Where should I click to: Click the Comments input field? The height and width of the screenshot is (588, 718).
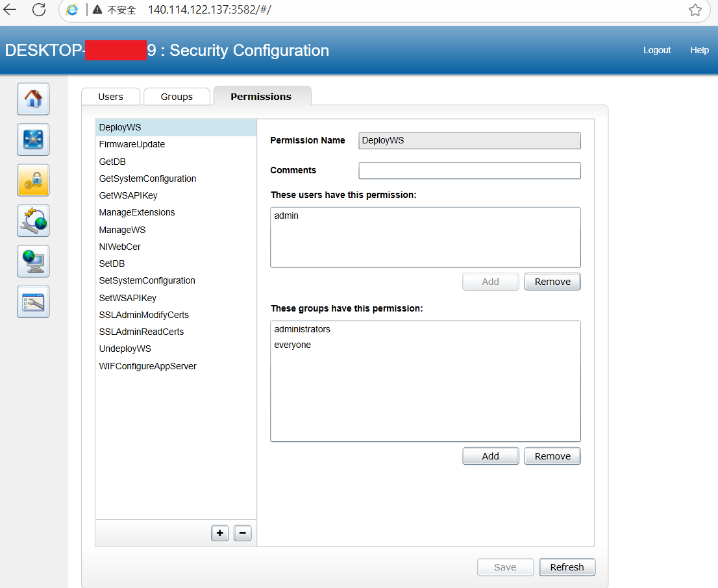[469, 171]
